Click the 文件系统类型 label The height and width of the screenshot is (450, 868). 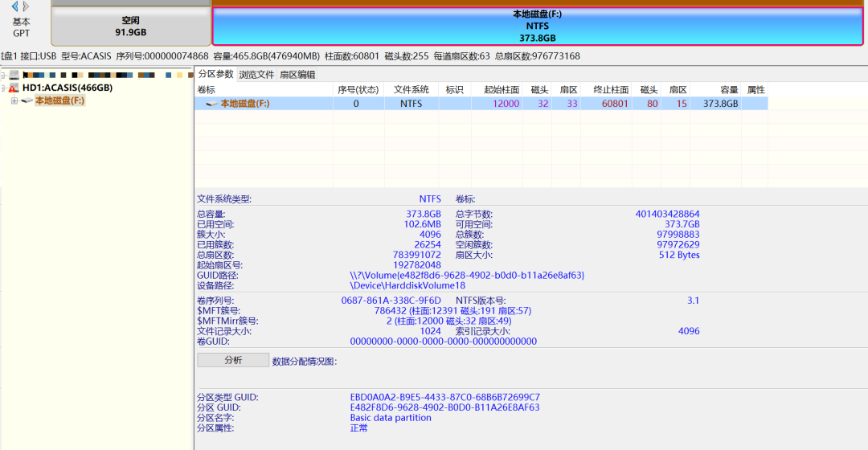(224, 199)
